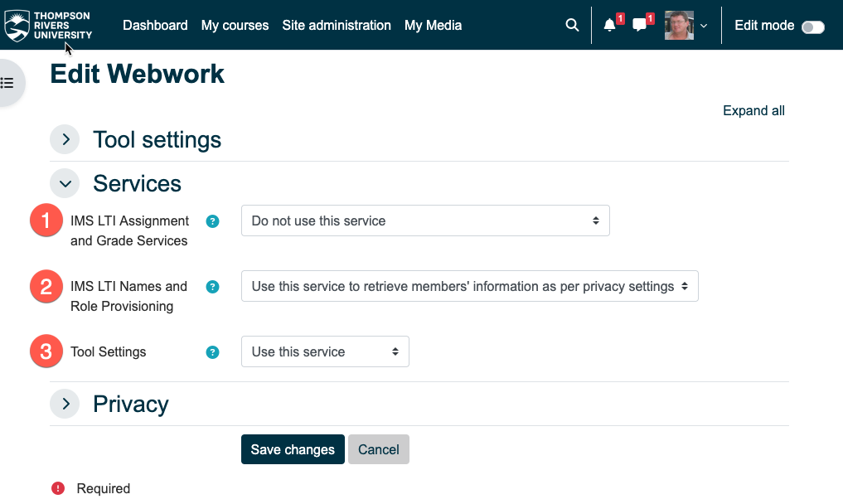This screenshot has width=843, height=504.
Task: Click the Tool settings section heading
Action: point(157,140)
